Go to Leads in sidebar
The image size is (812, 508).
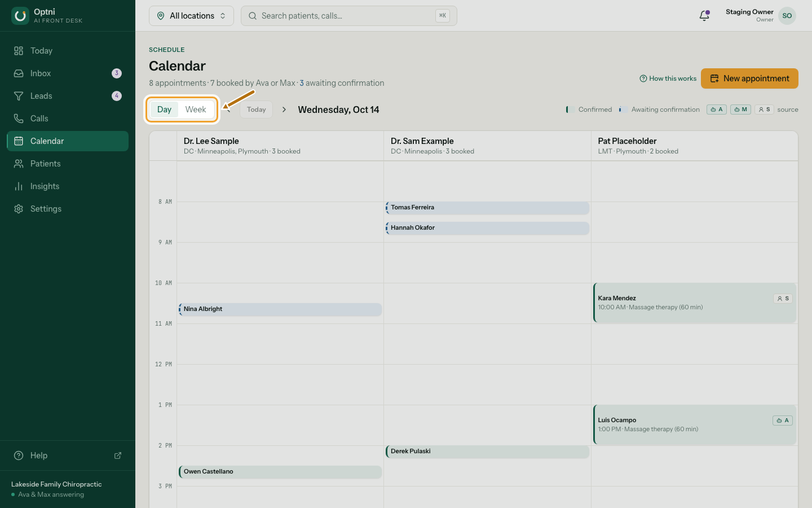(x=68, y=96)
